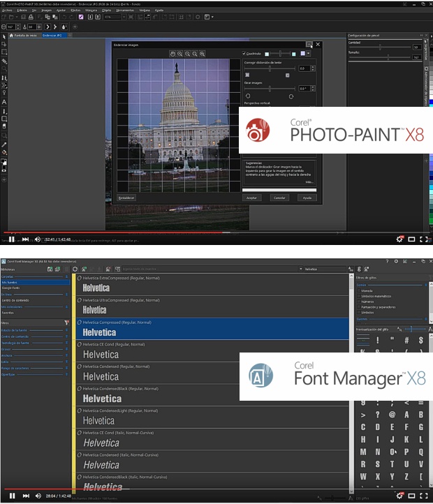Switch to Pantalla de inicio tab
This screenshot has height=504, width=433.
point(23,36)
